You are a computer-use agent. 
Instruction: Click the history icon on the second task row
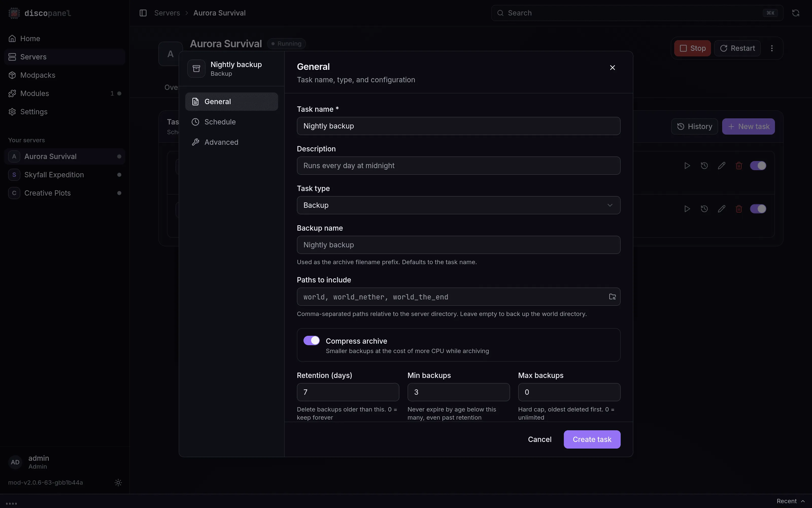(x=704, y=209)
